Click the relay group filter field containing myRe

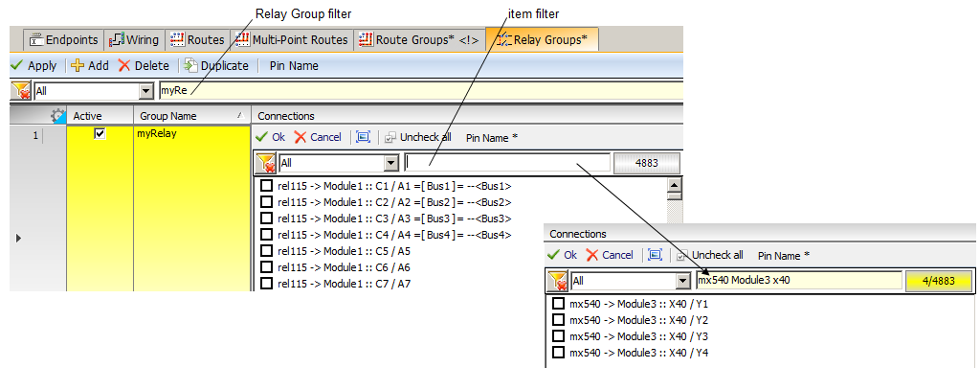point(421,91)
